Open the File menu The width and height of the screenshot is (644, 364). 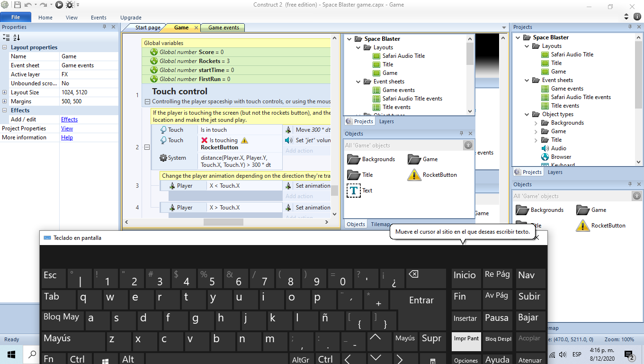(16, 18)
